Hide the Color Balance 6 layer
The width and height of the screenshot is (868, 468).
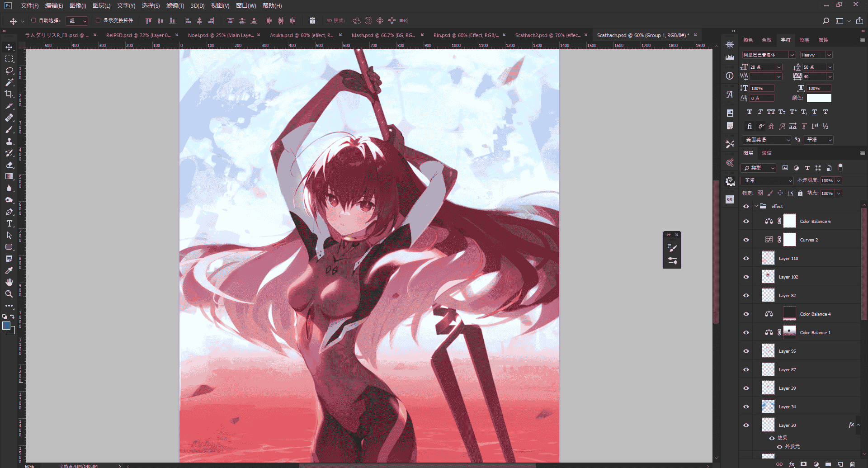(x=746, y=221)
